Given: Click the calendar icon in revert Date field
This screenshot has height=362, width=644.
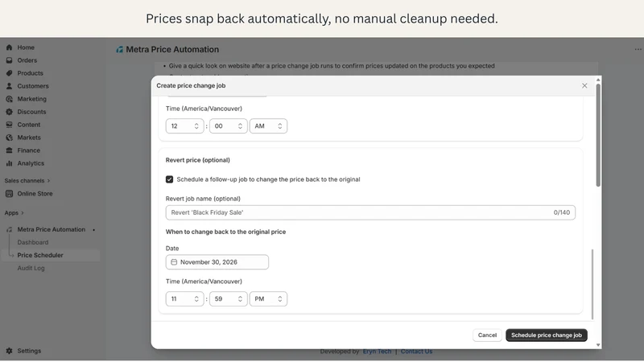Looking at the screenshot, I should click(x=174, y=262).
